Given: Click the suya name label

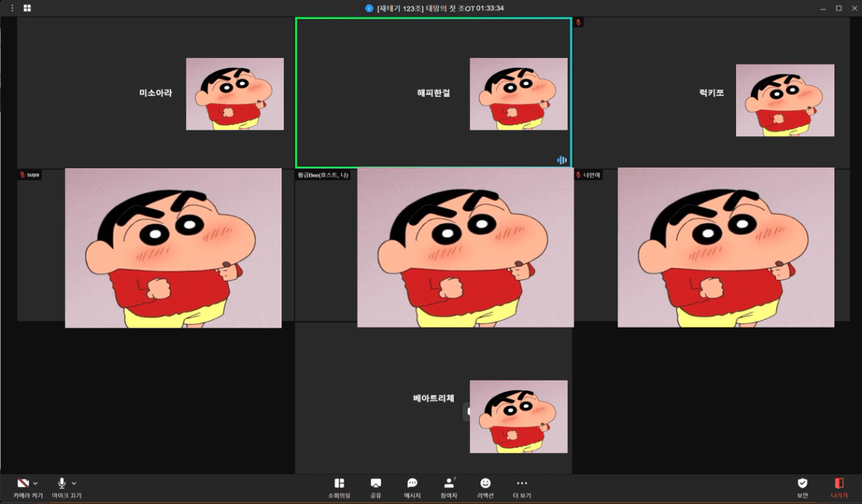Looking at the screenshot, I should [x=33, y=175].
